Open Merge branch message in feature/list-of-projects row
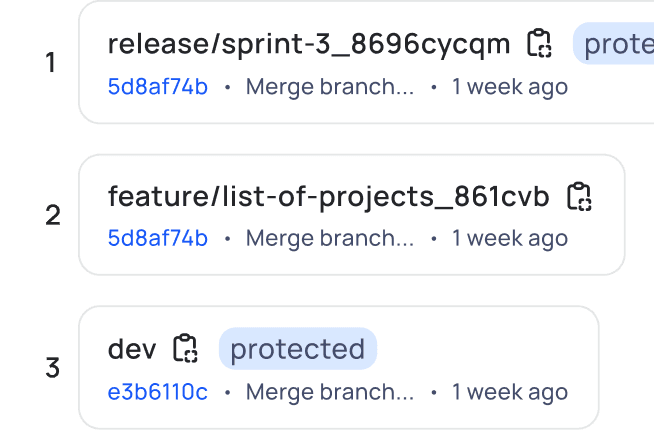 (330, 238)
